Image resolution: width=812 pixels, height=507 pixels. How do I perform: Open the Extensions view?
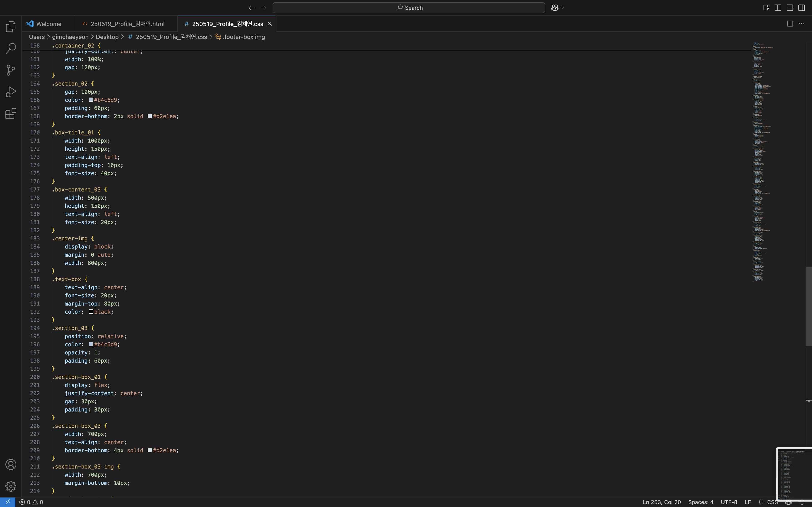tap(11, 114)
